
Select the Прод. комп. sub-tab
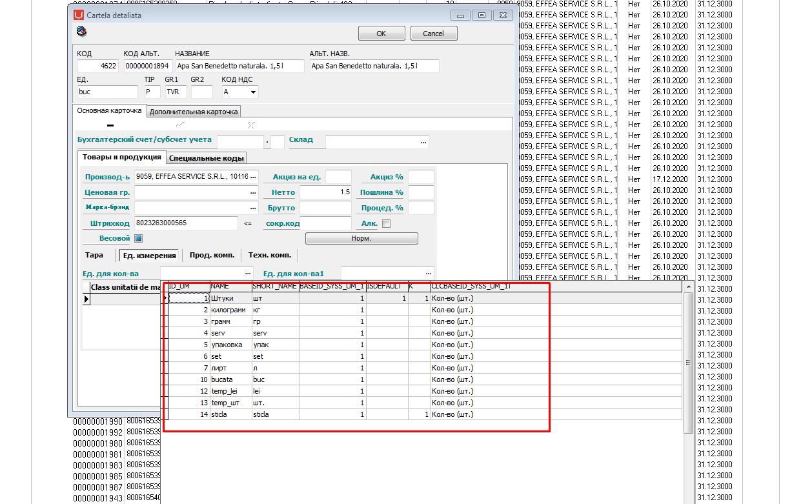212,255
